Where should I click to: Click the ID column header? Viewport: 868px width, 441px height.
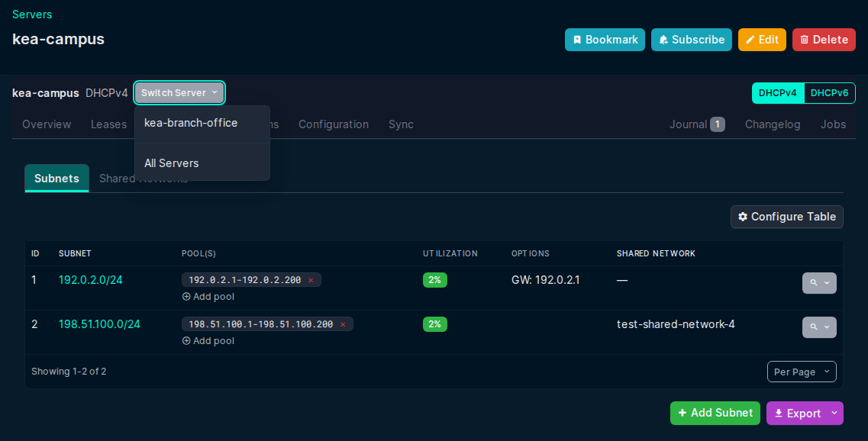(35, 253)
